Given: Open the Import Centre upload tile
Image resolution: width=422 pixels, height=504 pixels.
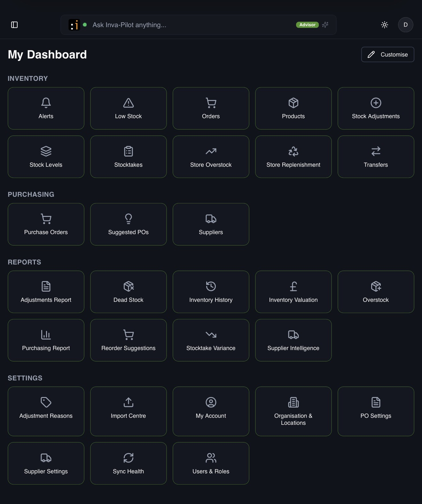Looking at the screenshot, I should pos(129,411).
